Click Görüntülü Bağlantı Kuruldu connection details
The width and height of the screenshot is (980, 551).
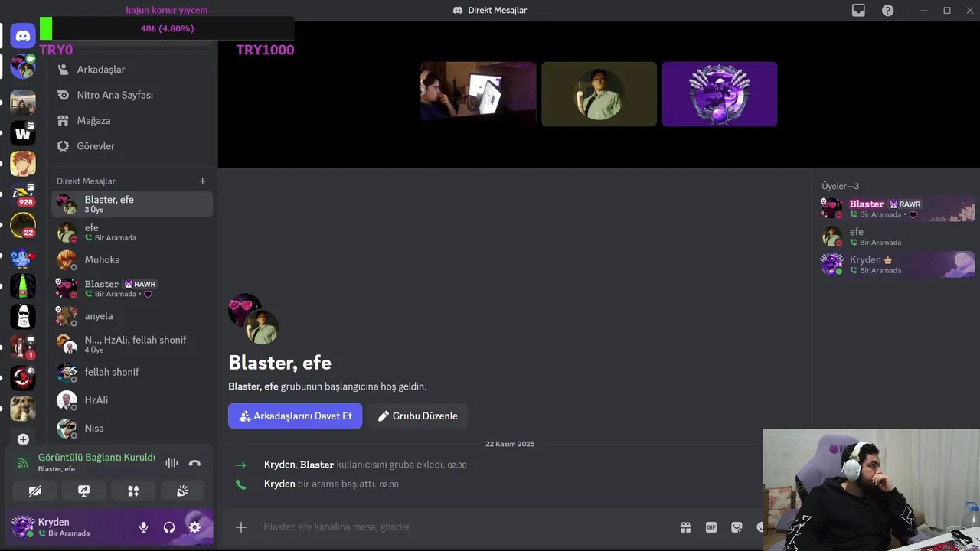click(x=96, y=457)
